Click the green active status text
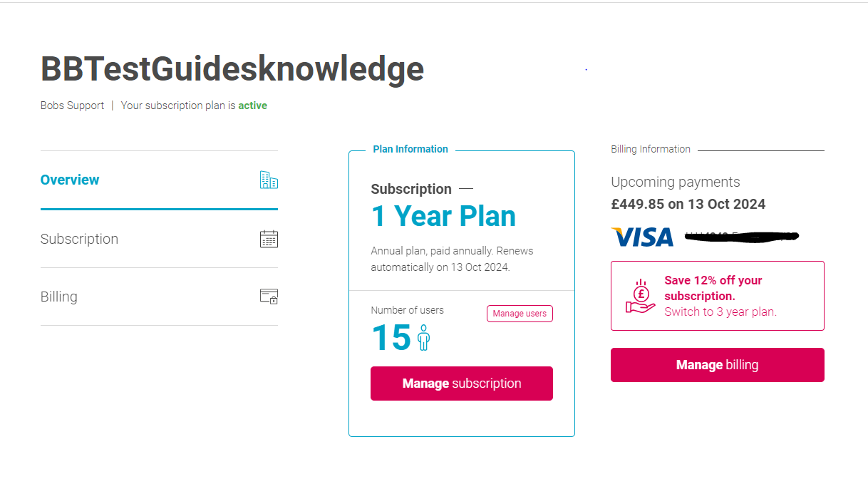 point(252,105)
